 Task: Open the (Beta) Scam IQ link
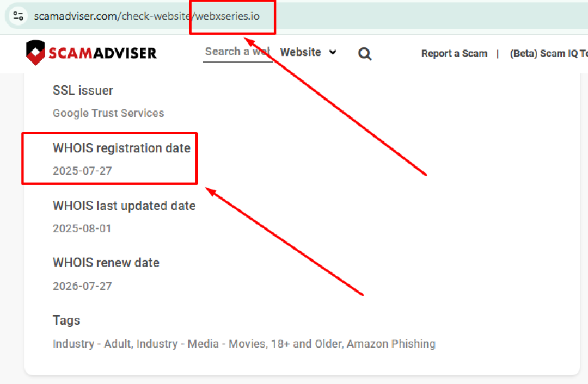(549, 53)
